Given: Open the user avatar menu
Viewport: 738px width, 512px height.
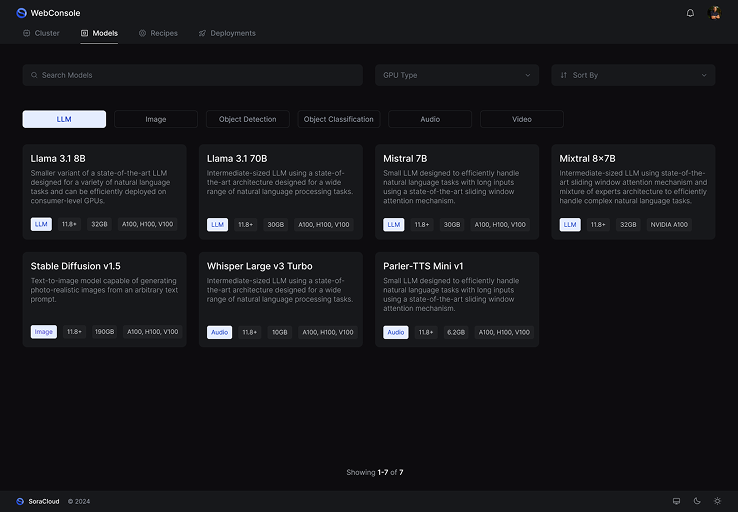Looking at the screenshot, I should click(x=714, y=13).
